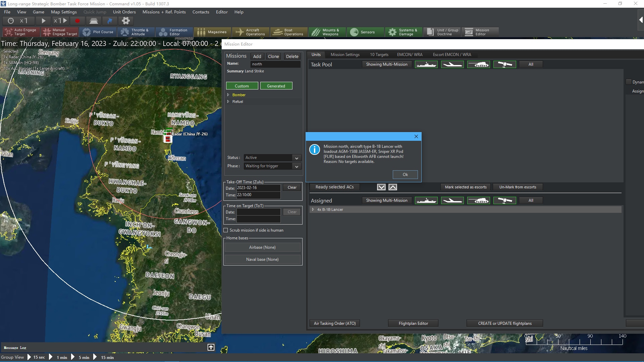Toggle the Dynamic checkbox at right edge
644x362 pixels.
[x=629, y=82]
